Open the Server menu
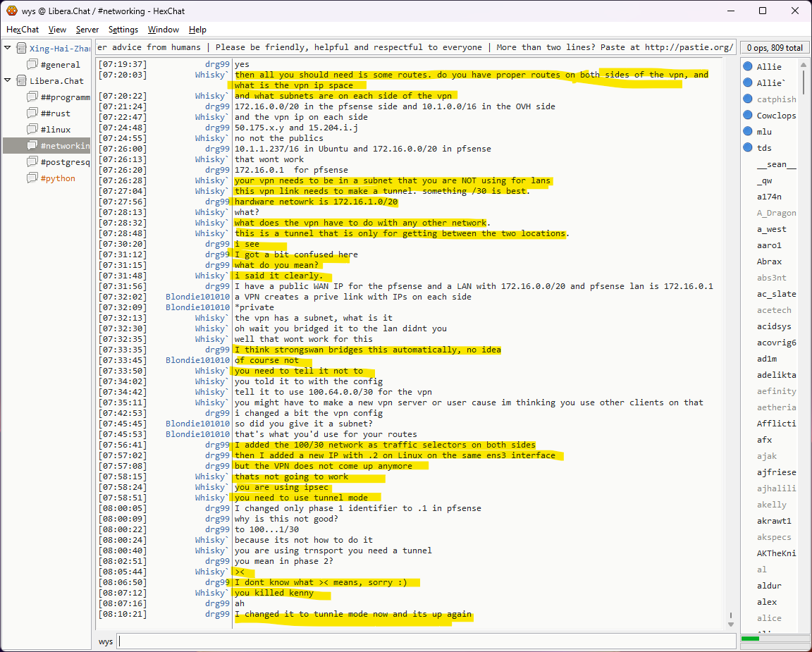Image resolution: width=812 pixels, height=652 pixels. pyautogui.click(x=87, y=30)
